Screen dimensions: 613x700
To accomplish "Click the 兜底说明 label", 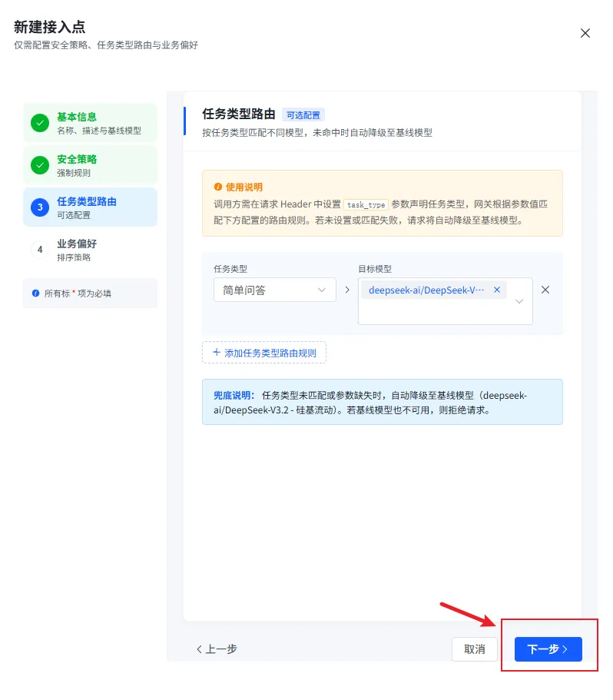I will [234, 396].
